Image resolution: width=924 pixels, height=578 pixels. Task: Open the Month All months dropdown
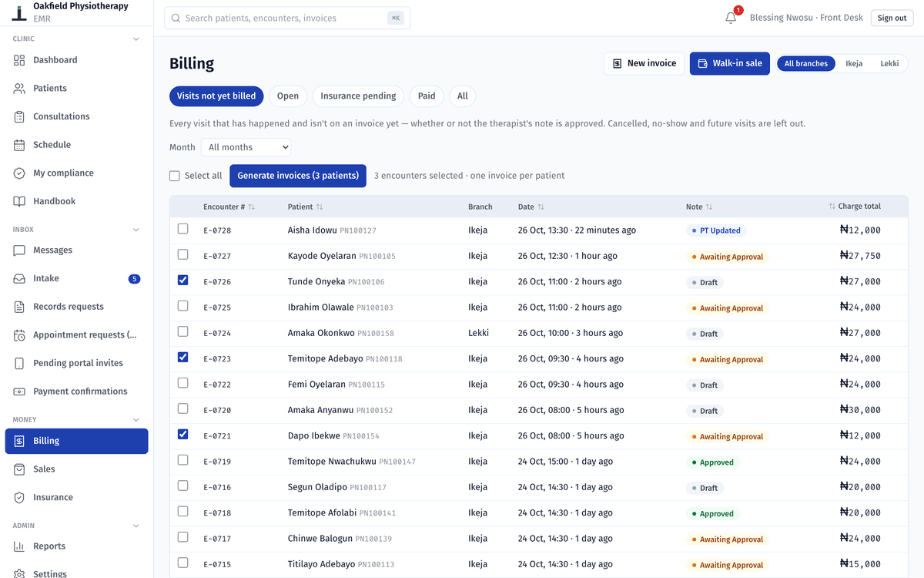246,147
